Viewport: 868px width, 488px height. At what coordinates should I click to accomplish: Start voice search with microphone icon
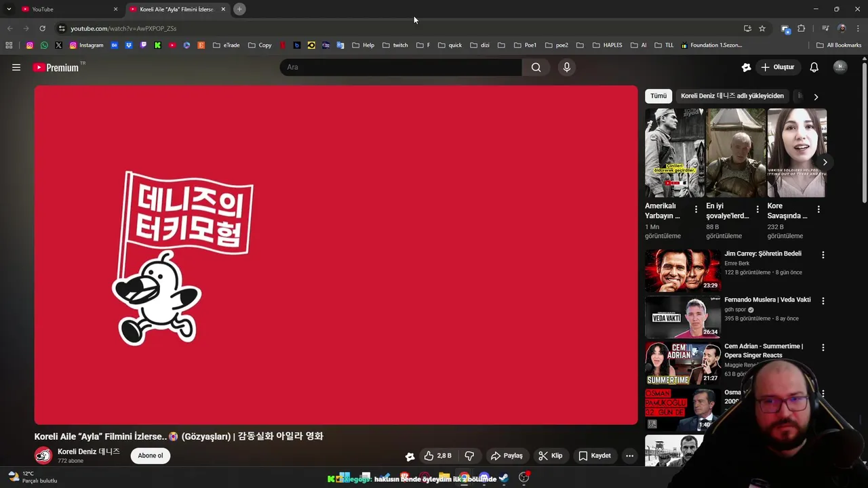tap(566, 67)
